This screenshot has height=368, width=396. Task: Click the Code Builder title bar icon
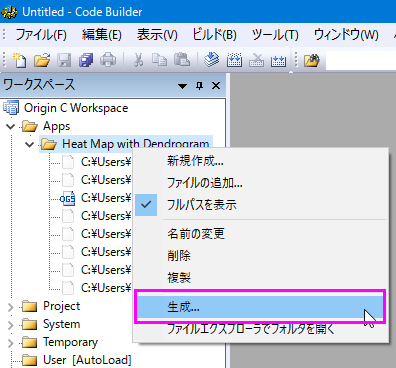(9, 12)
